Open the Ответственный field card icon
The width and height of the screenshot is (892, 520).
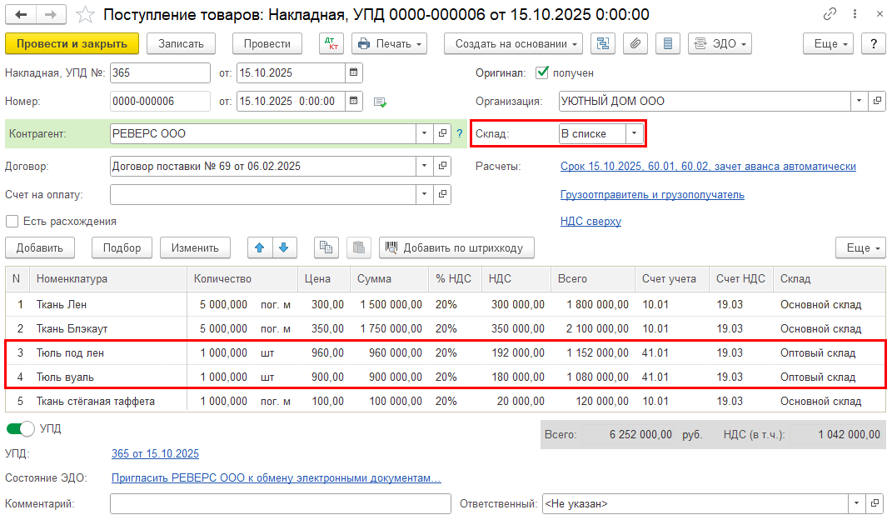click(874, 504)
